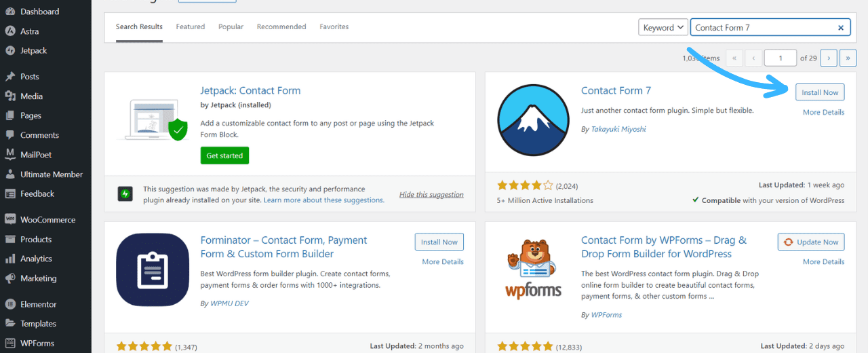Click the WPForms sidebar icon
Screen dimensions: 868x353
click(x=10, y=343)
